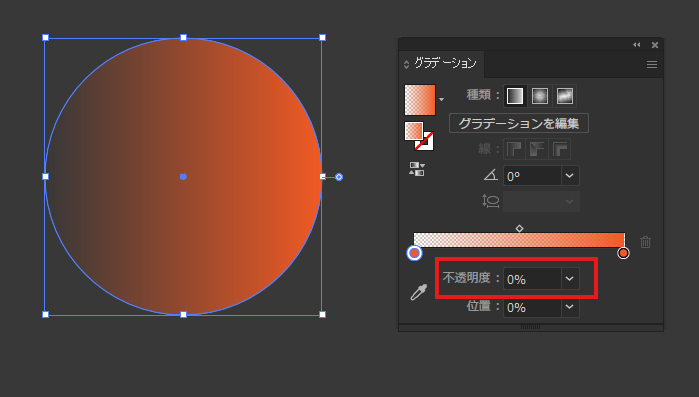
Task: Select the グラデーション panel tab
Action: pos(445,63)
